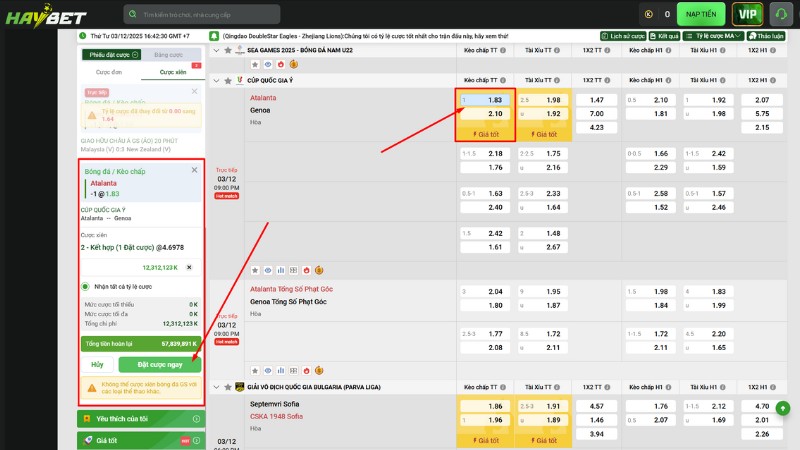The width and height of the screenshot is (800, 450).
Task: Collapse the Cúp Quốc Gia Ý league section
Action: [x=216, y=79]
